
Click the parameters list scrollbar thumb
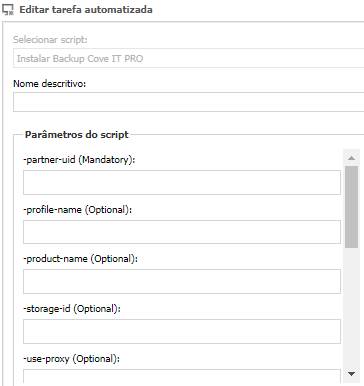351,207
